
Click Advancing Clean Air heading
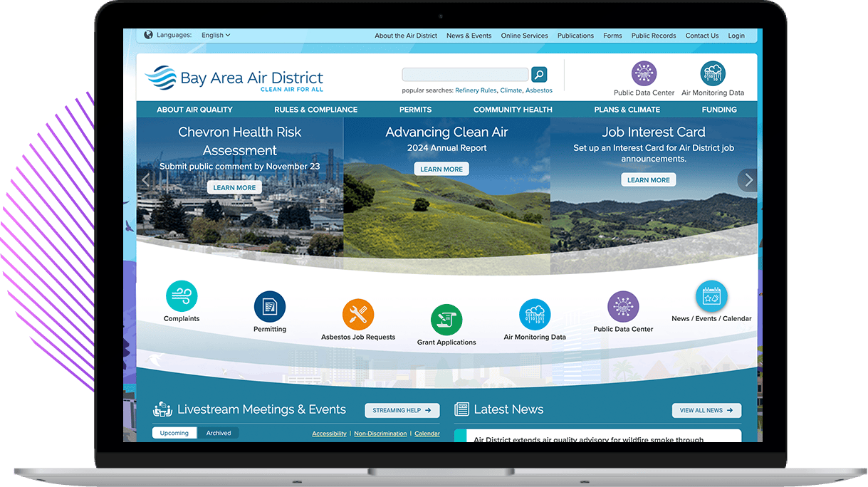click(x=446, y=132)
